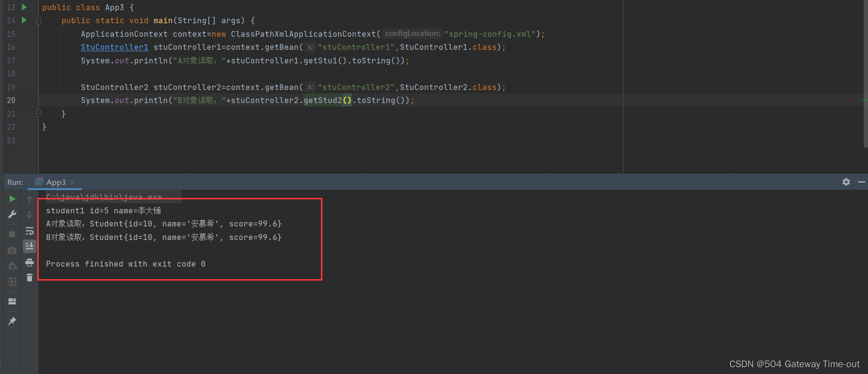Click the 'A对象读取' console output line
This screenshot has width=868, height=374.
(164, 224)
